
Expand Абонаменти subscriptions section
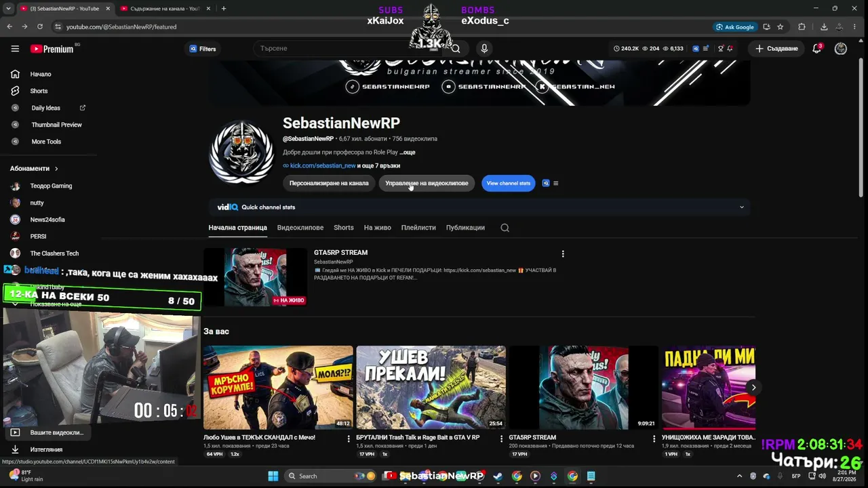[x=34, y=168]
